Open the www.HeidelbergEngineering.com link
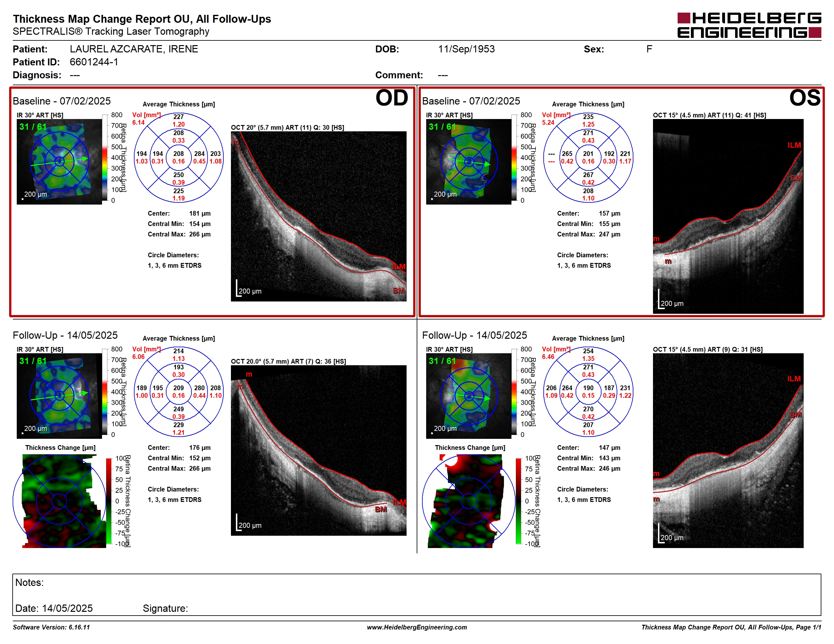 tap(417, 627)
